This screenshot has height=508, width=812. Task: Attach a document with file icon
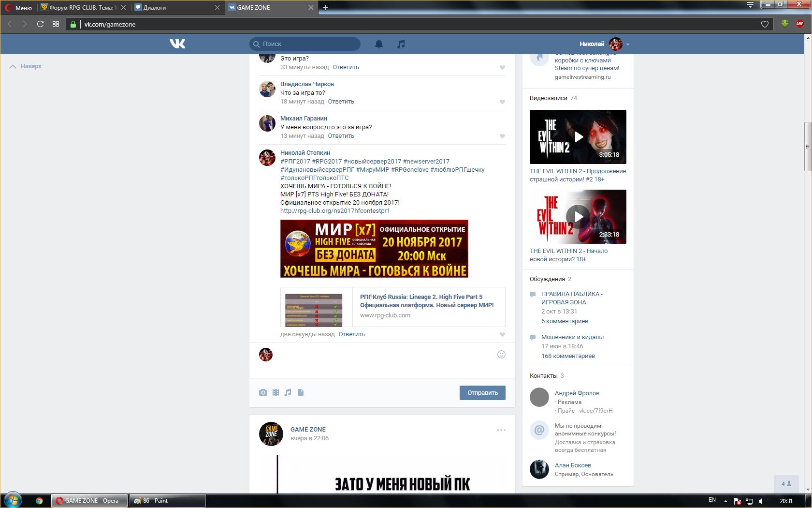301,392
